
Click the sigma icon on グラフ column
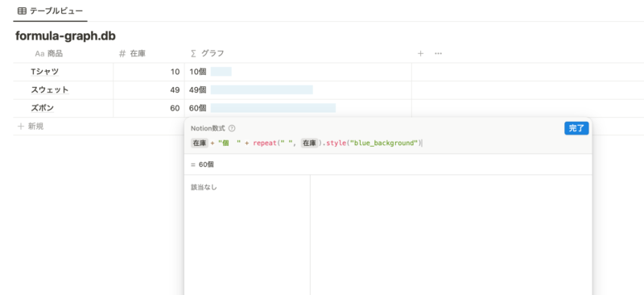pyautogui.click(x=194, y=53)
